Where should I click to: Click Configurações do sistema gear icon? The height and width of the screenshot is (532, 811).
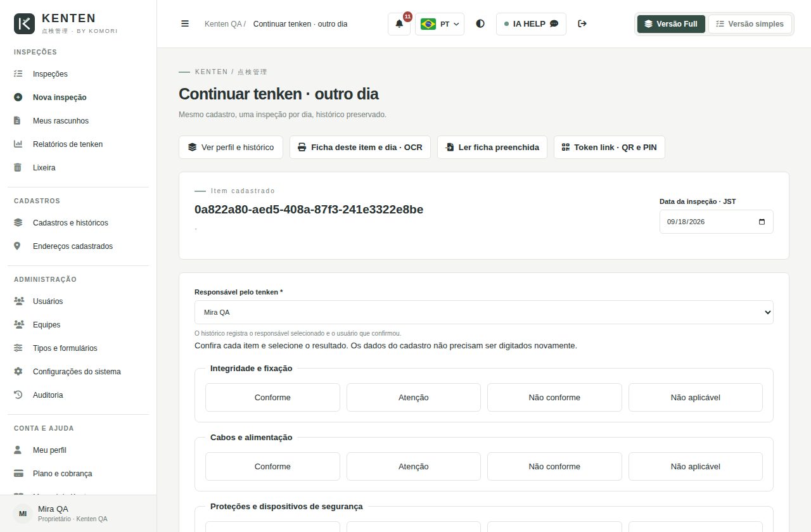coord(18,372)
